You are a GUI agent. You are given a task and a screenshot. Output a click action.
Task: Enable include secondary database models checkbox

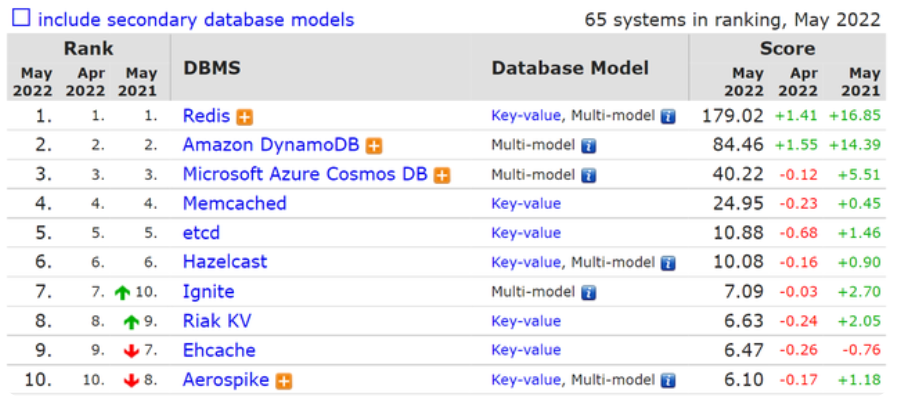[x=20, y=18]
